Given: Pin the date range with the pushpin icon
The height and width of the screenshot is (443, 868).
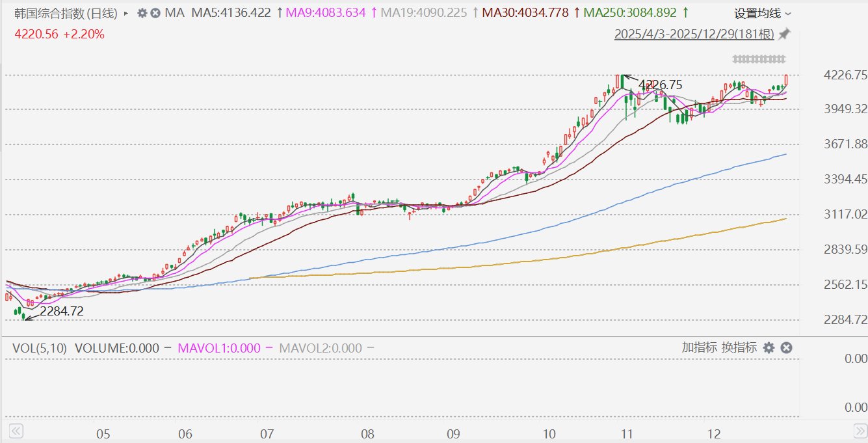Looking at the screenshot, I should point(785,34).
